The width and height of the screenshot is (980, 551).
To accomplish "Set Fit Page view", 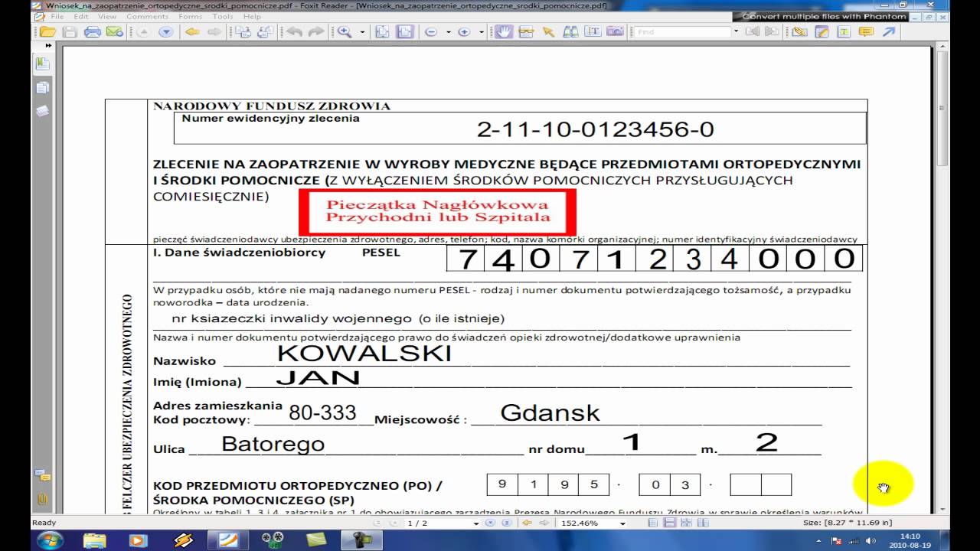I will 381,31.
